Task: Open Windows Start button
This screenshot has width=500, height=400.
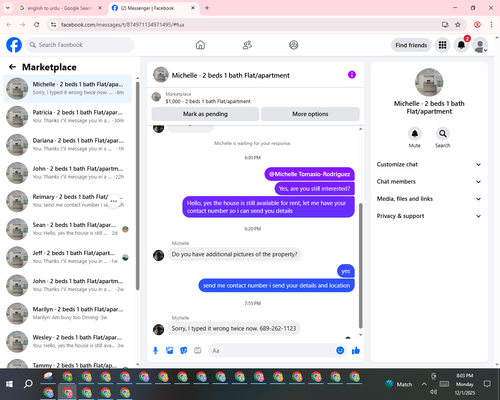Action: (9, 384)
